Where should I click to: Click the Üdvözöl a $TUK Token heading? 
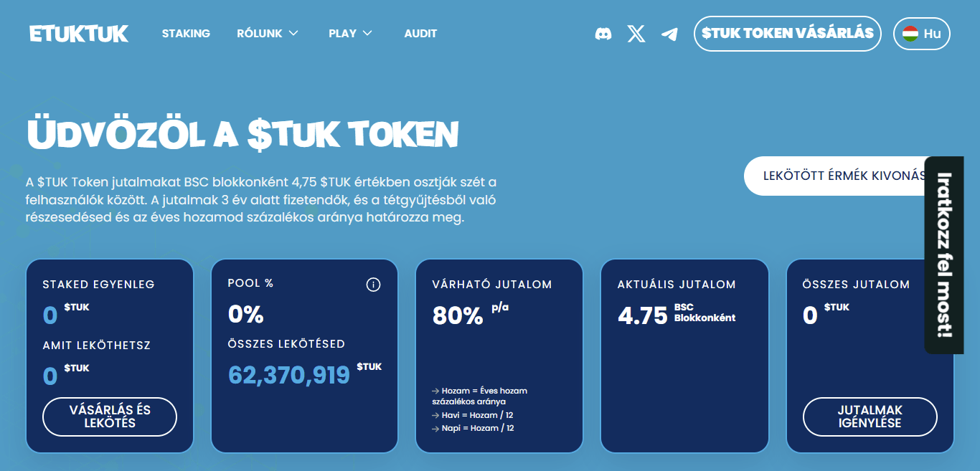click(x=242, y=134)
